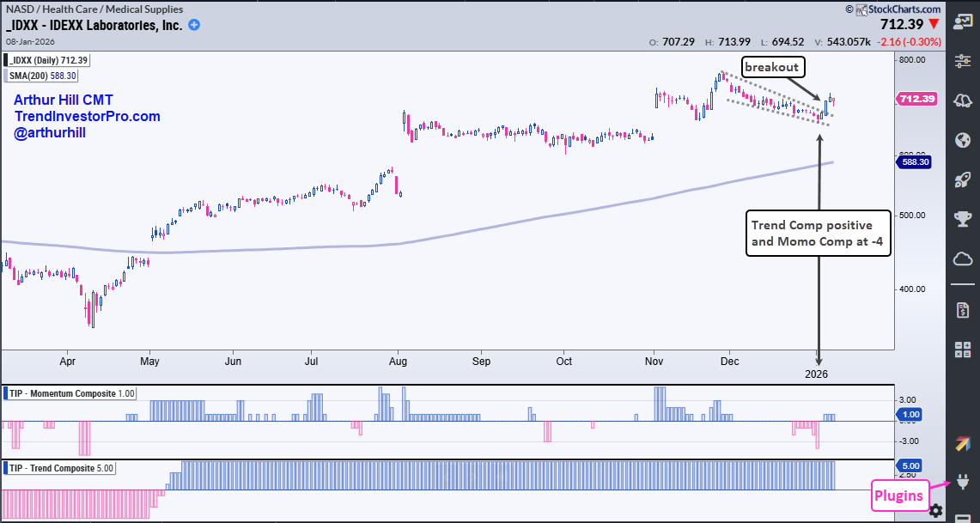Select the _IDXX (Daily) legend label
The height and width of the screenshot is (523, 980).
click(x=47, y=60)
